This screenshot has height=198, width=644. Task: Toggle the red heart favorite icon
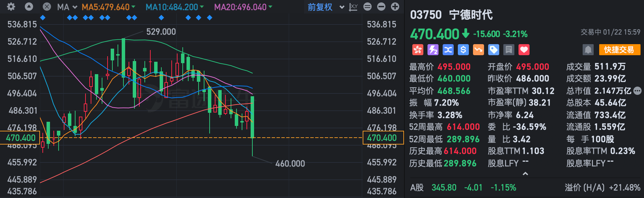pyautogui.click(x=524, y=50)
